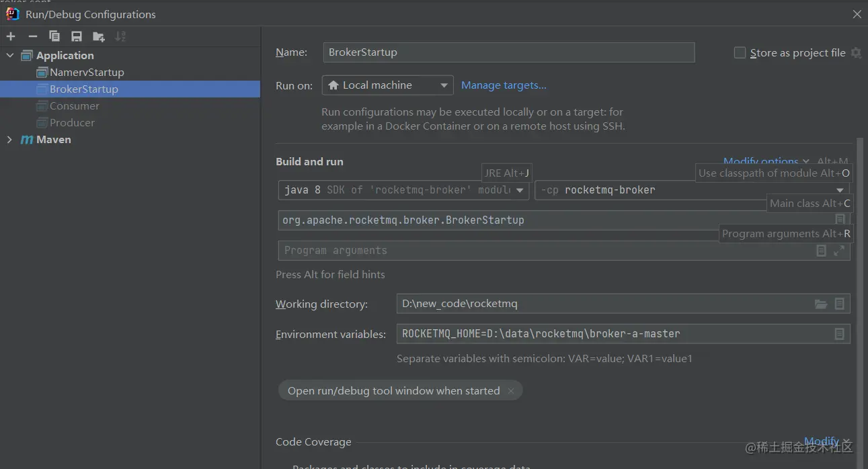Image resolution: width=868 pixels, height=469 pixels.
Task: Select the Maven group label
Action: tap(54, 140)
